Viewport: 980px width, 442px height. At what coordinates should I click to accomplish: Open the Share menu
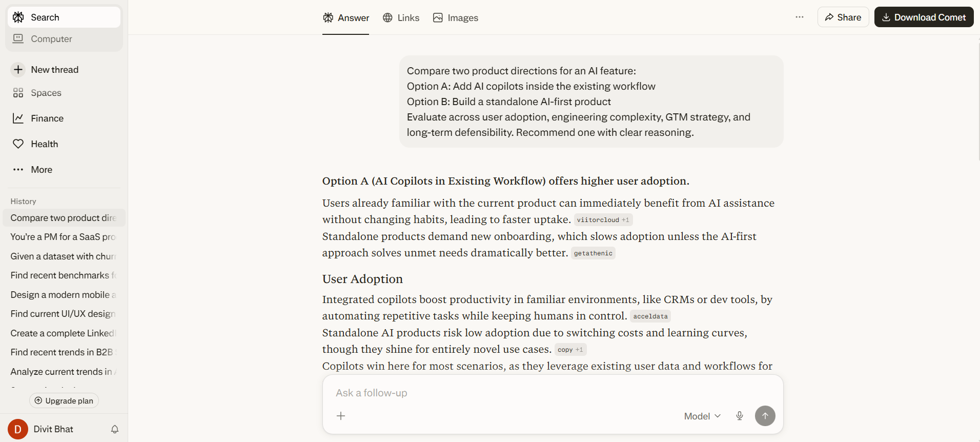[x=843, y=17]
